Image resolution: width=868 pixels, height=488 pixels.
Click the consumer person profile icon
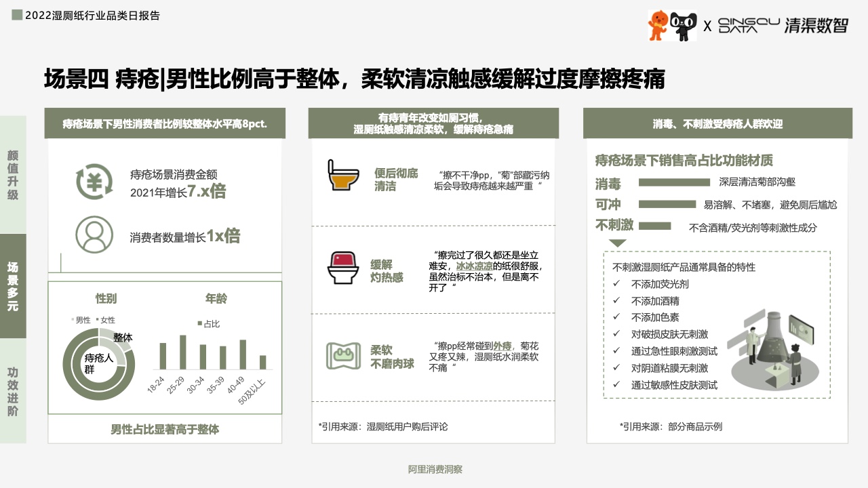pos(94,234)
